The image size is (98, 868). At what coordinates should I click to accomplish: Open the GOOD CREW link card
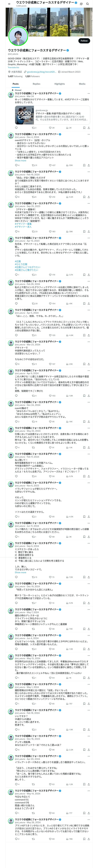52,115
